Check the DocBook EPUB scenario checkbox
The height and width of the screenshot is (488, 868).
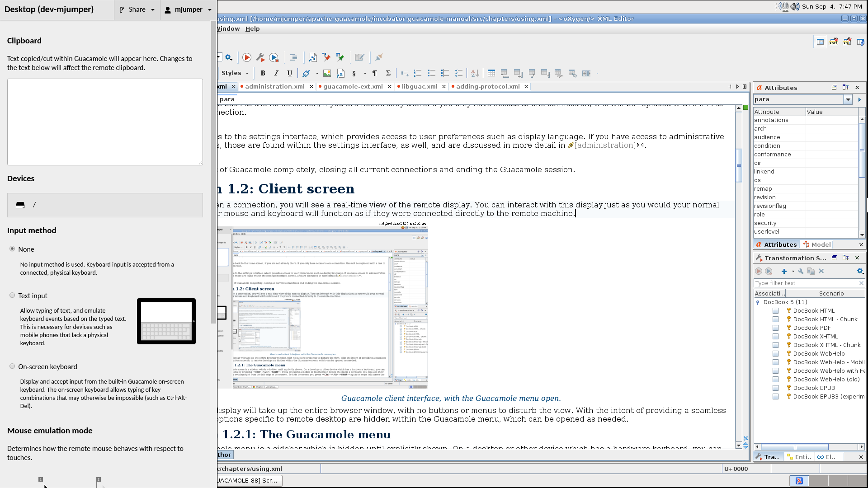775,388
